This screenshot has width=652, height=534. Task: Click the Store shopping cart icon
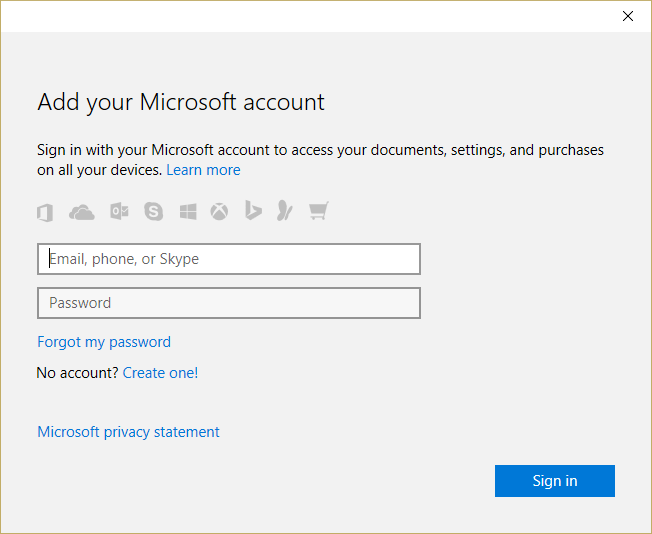tap(319, 212)
